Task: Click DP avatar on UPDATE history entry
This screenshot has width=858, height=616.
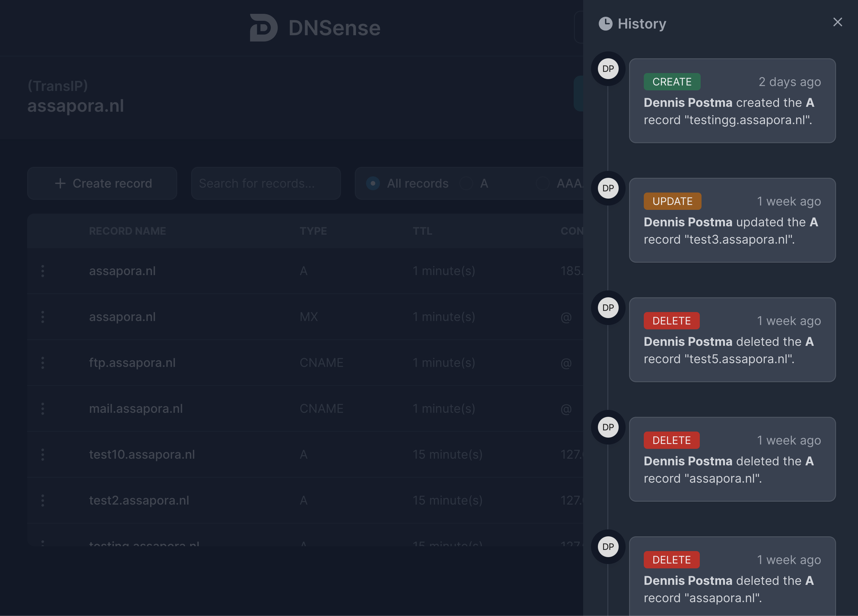Action: pos(608,188)
